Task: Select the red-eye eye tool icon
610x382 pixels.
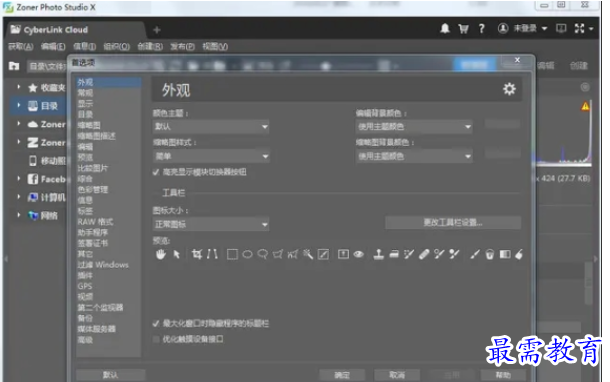Action: (359, 254)
